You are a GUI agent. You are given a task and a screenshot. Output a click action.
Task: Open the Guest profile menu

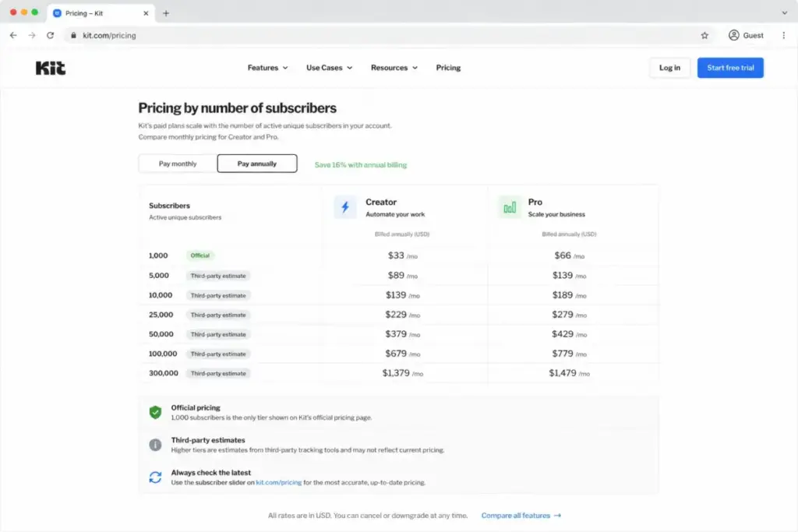[746, 35]
